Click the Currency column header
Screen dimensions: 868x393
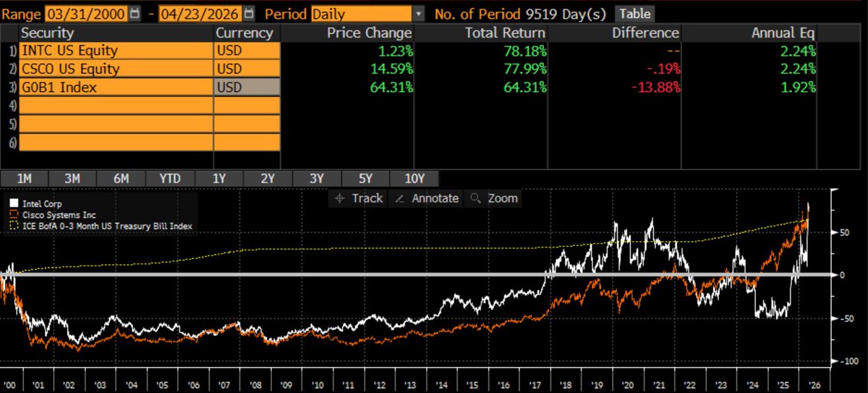coord(245,33)
